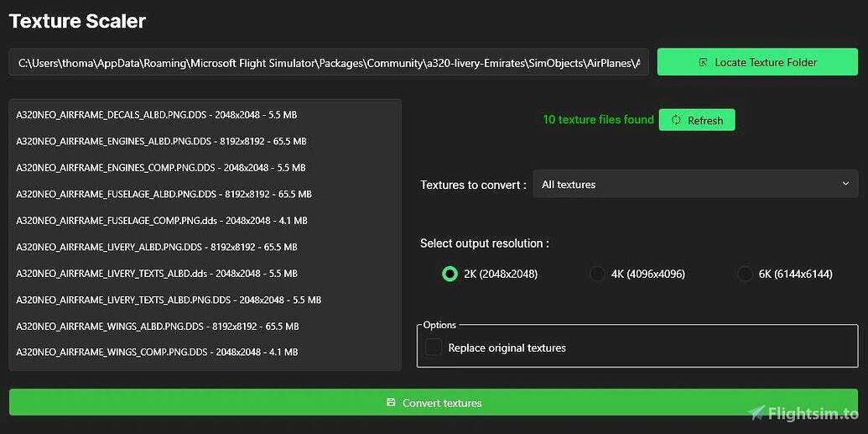Select A320NEO_AIRFRAME_DECALS_ALBD.PNG.DDS in the list

coord(205,115)
